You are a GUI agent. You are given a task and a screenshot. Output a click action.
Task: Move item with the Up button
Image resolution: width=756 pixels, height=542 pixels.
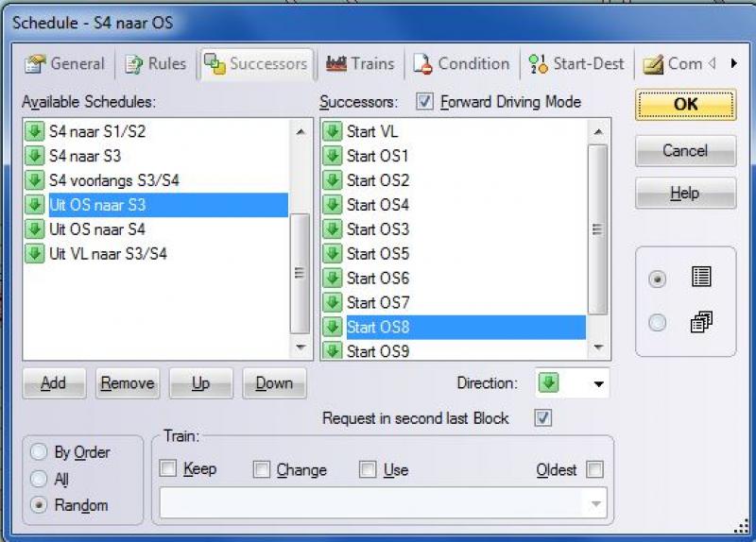pyautogui.click(x=201, y=383)
